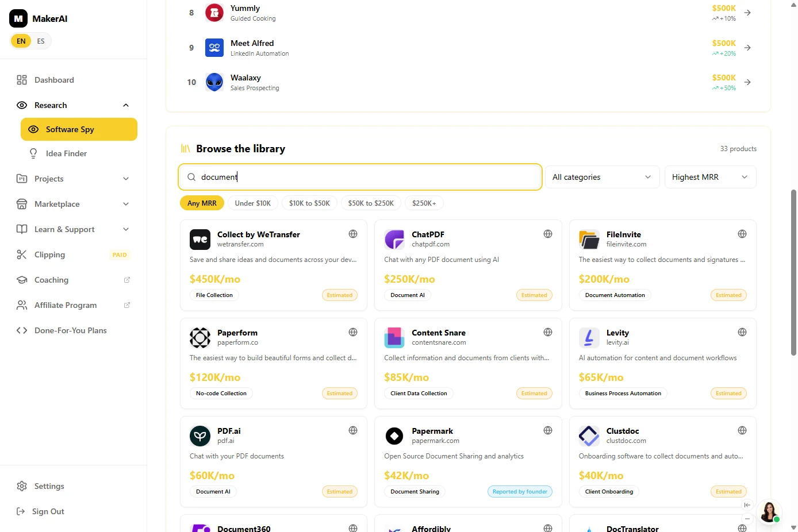This screenshot has width=798, height=532.
Task: Open the support chat avatar
Action: tap(769, 511)
